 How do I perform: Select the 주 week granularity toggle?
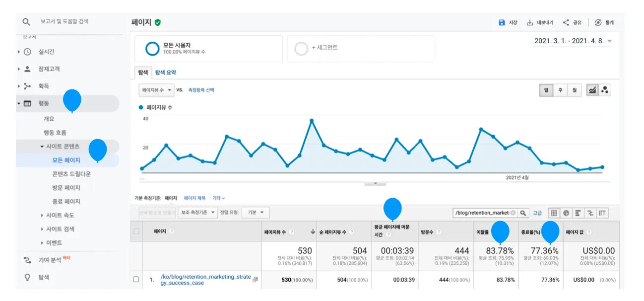click(560, 90)
